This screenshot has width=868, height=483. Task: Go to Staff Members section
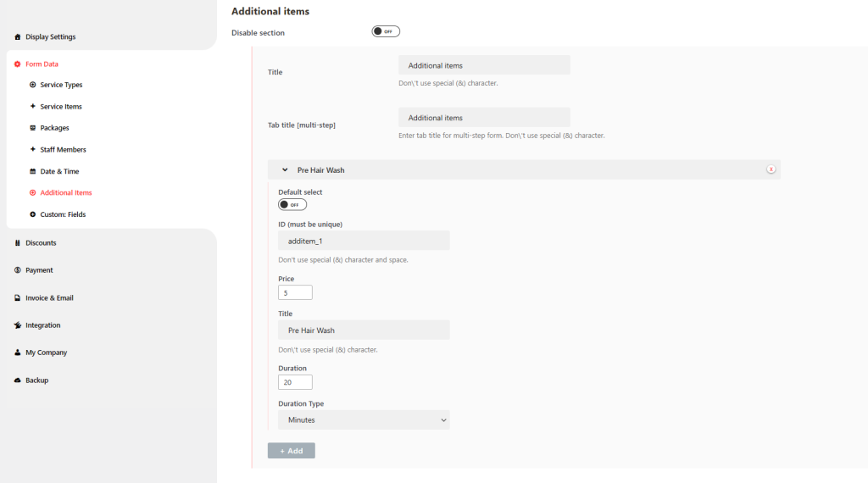click(63, 150)
